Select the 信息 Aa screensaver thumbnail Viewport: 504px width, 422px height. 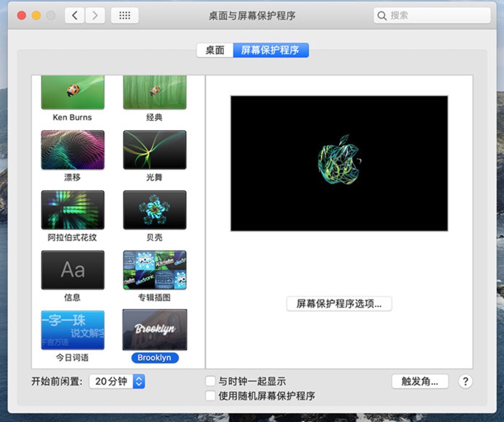[x=72, y=270]
